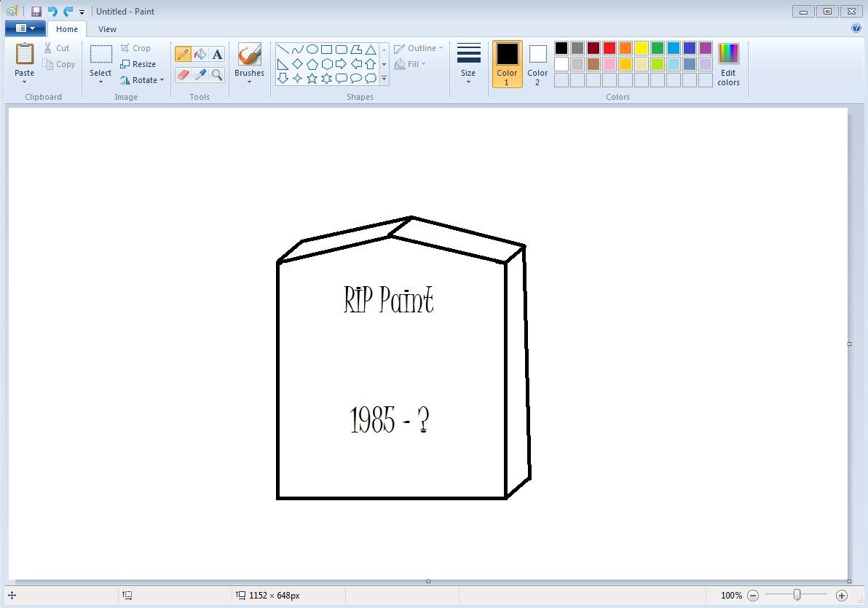Select the Text tool
Viewport: 868px width, 608px height.
(218, 53)
